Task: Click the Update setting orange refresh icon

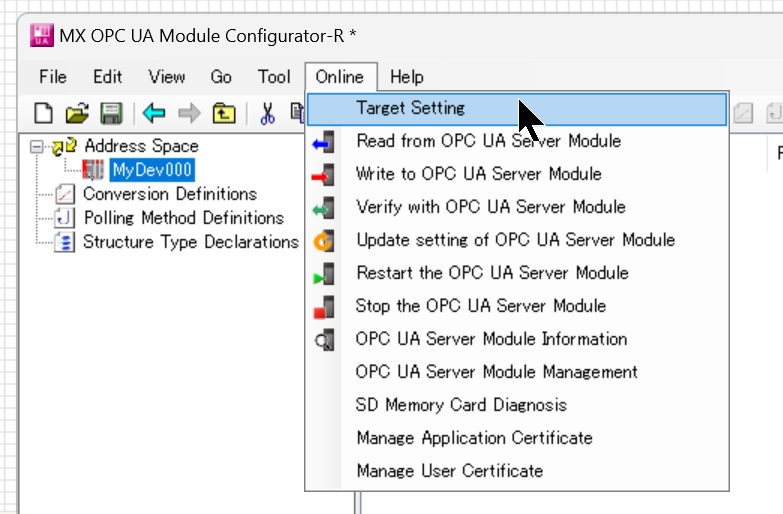Action: point(323,240)
